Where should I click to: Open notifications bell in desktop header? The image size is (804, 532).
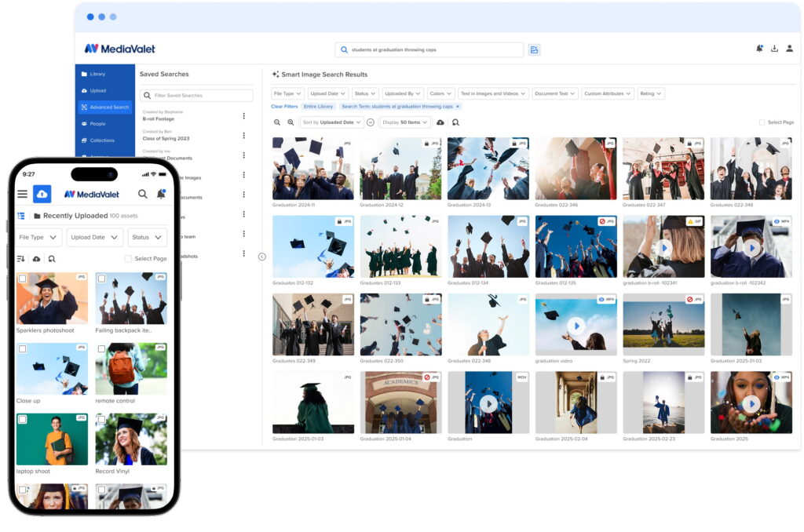pos(759,49)
